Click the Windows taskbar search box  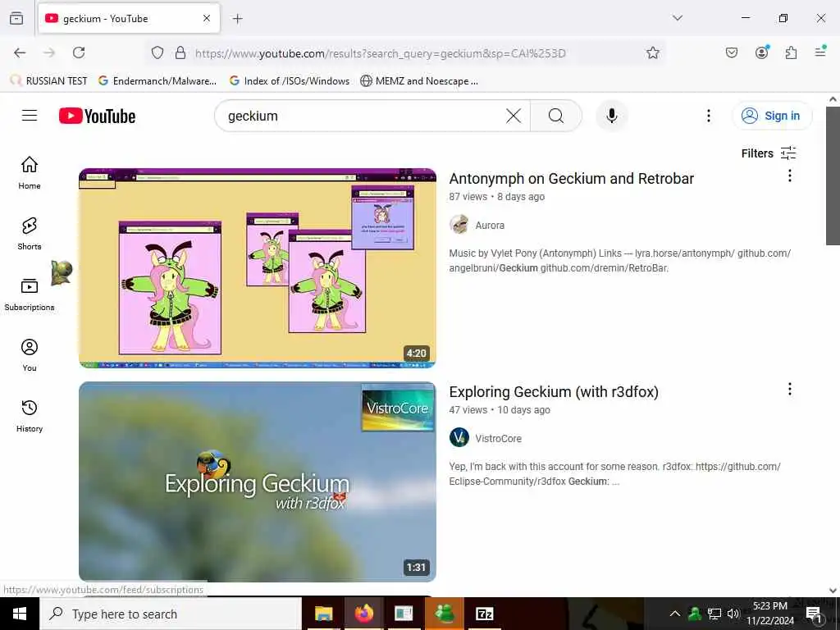point(171,614)
